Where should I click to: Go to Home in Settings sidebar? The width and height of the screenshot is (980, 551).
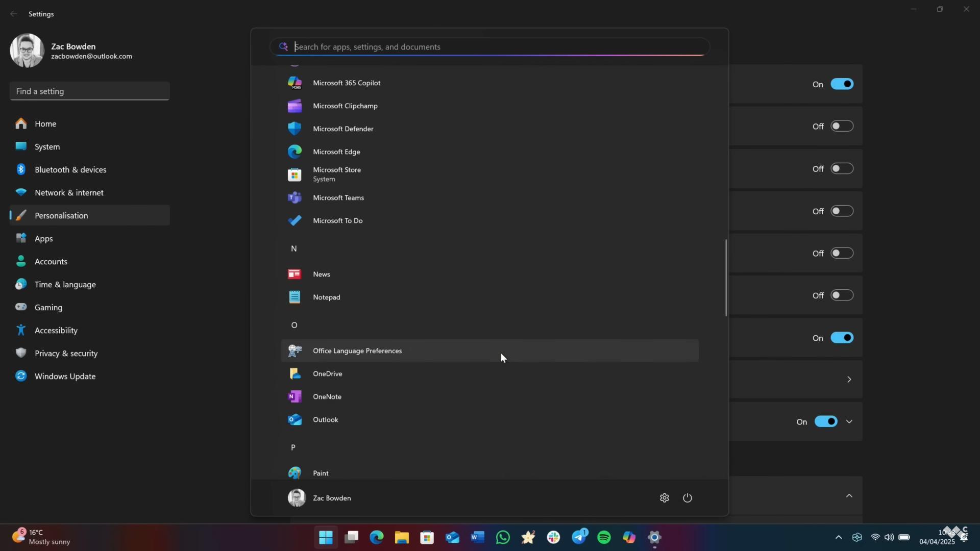(90, 123)
